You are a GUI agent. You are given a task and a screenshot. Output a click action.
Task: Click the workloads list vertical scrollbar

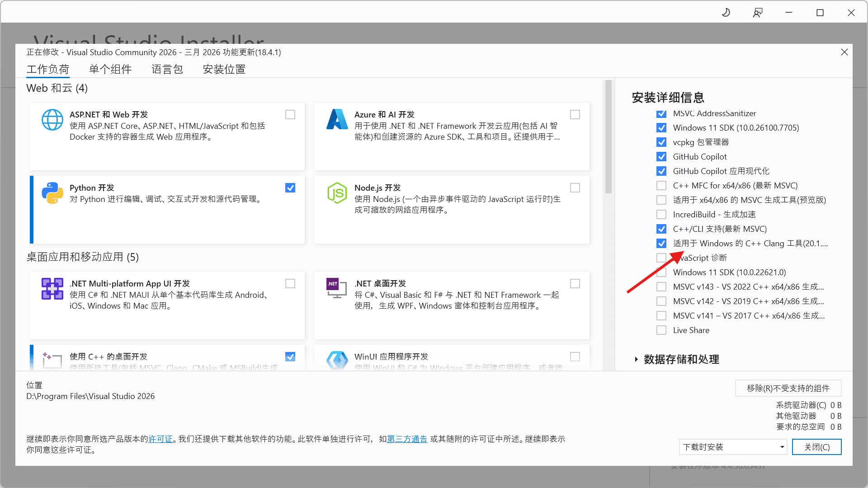(609, 137)
